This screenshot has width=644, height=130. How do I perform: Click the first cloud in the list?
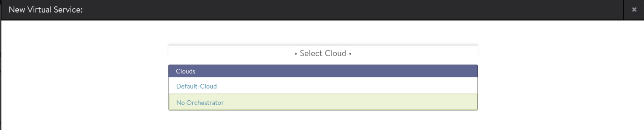click(197, 86)
